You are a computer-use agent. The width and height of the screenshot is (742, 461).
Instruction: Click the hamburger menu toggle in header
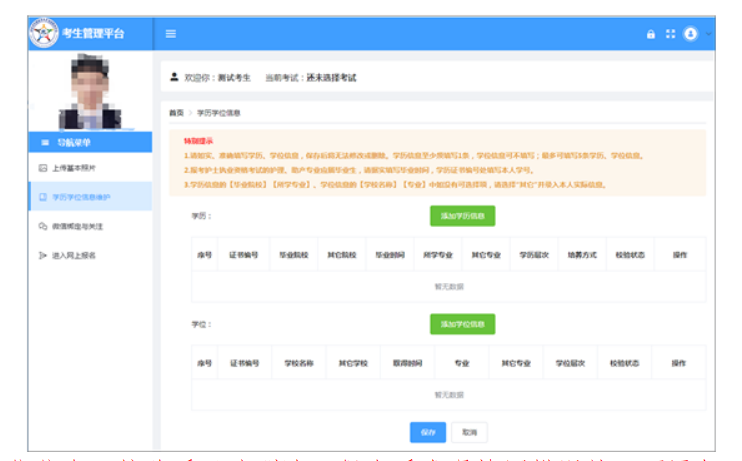coord(171,34)
